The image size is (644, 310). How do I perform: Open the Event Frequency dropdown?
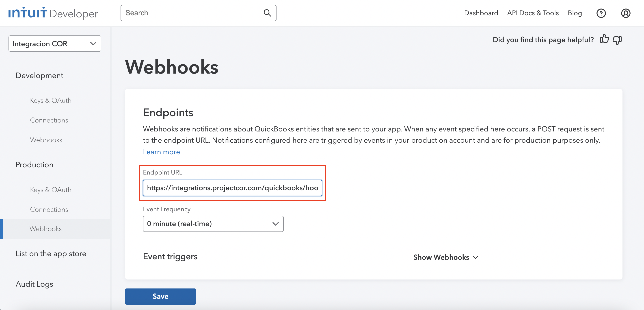pos(213,224)
